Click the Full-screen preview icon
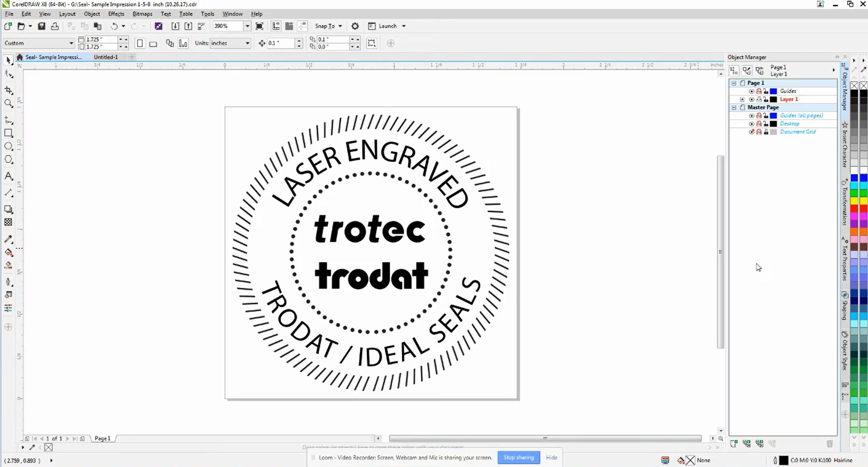The width and height of the screenshot is (868, 467). point(259,26)
